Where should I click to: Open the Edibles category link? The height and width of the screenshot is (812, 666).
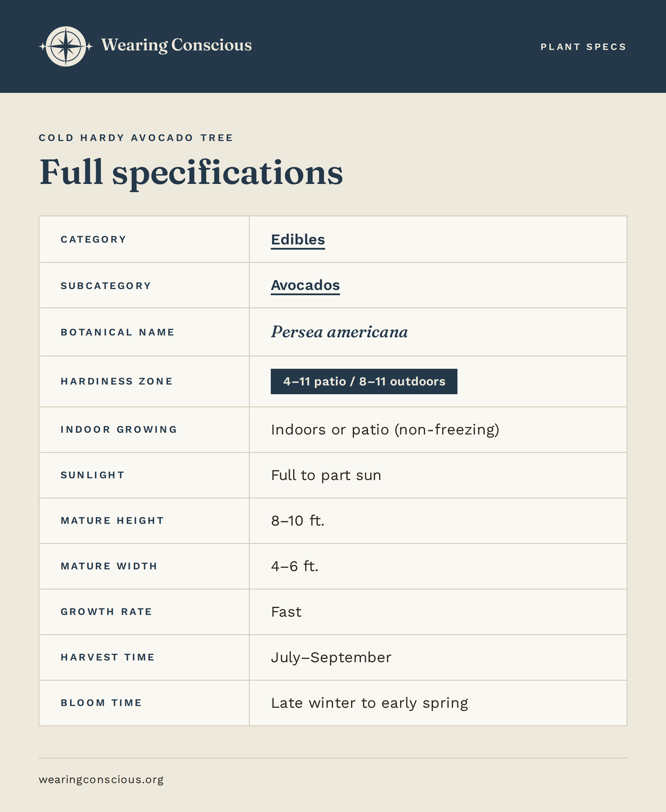tap(298, 240)
